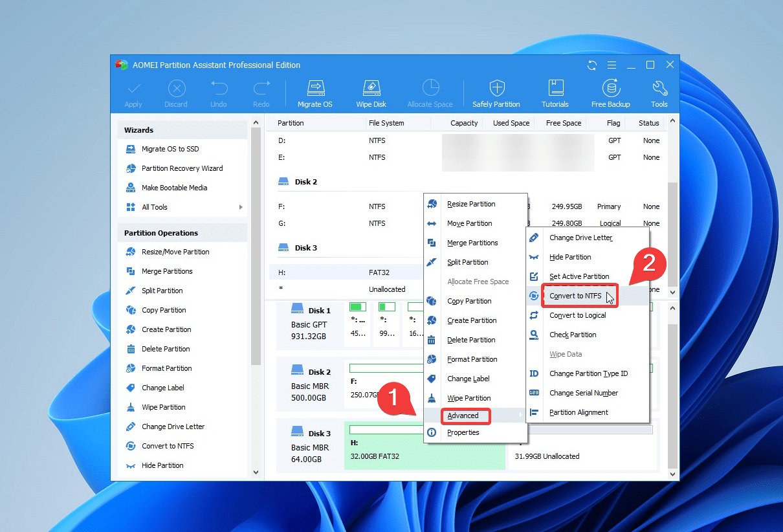Expand the All Tools submenu arrow
The image size is (783, 532).
[241, 207]
